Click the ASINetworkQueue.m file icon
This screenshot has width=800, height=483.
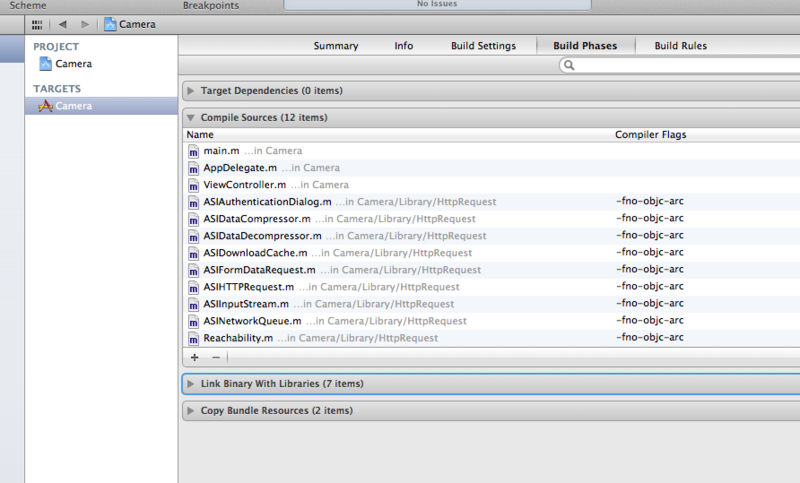tap(193, 321)
